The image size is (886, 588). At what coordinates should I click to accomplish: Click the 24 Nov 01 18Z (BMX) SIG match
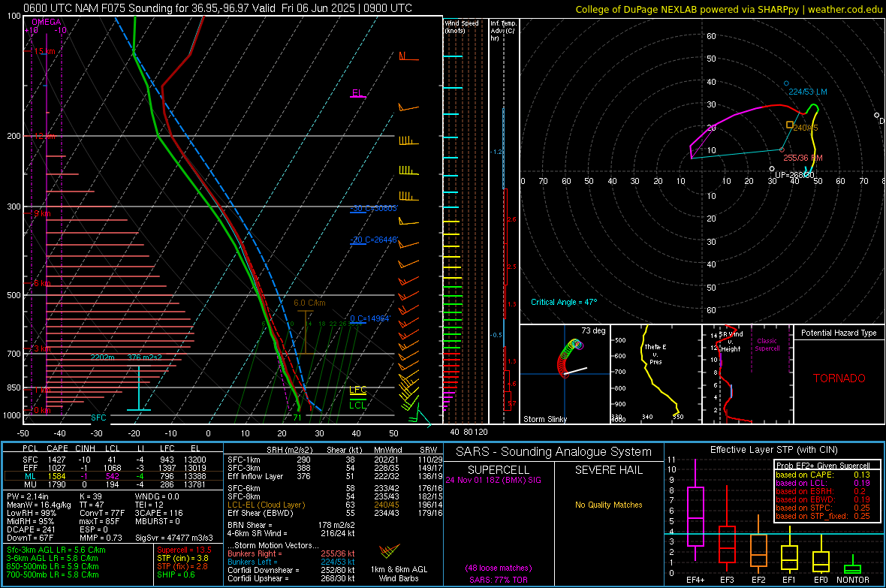(x=493, y=480)
